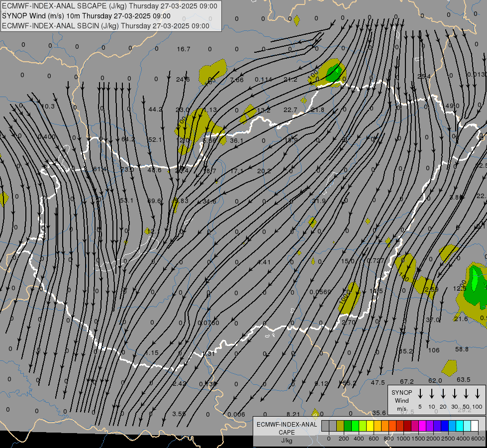Click the map value '20.2'

point(264,171)
